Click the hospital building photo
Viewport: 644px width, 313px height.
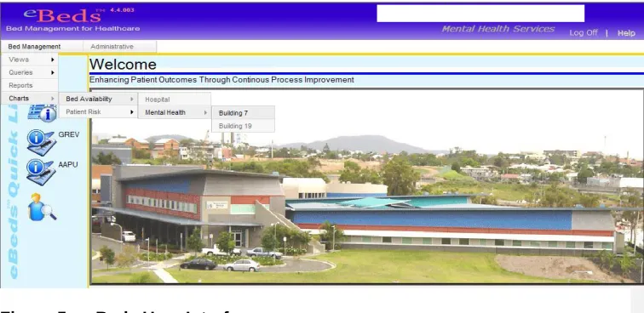(x=367, y=185)
